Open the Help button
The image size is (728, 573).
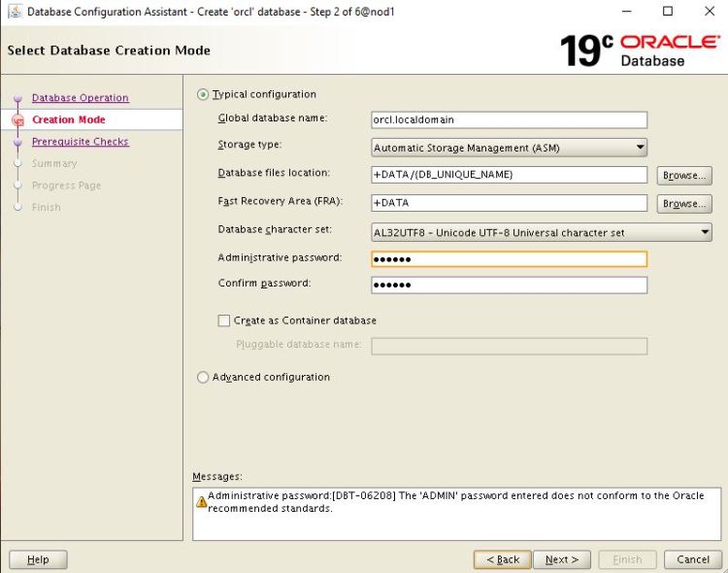tap(38, 559)
